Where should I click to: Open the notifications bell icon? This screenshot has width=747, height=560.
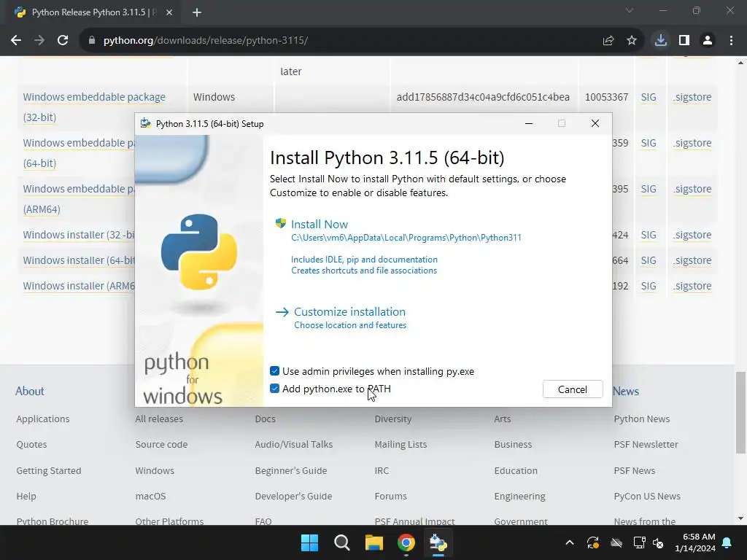727,542
